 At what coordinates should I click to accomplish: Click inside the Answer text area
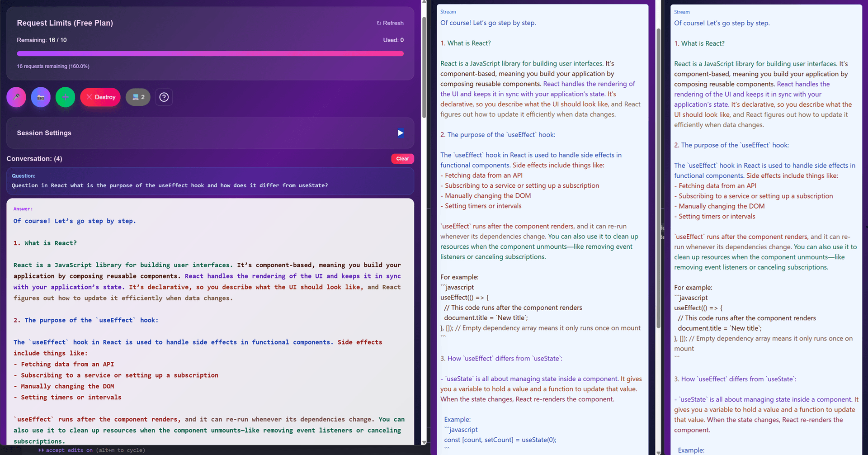[208, 317]
